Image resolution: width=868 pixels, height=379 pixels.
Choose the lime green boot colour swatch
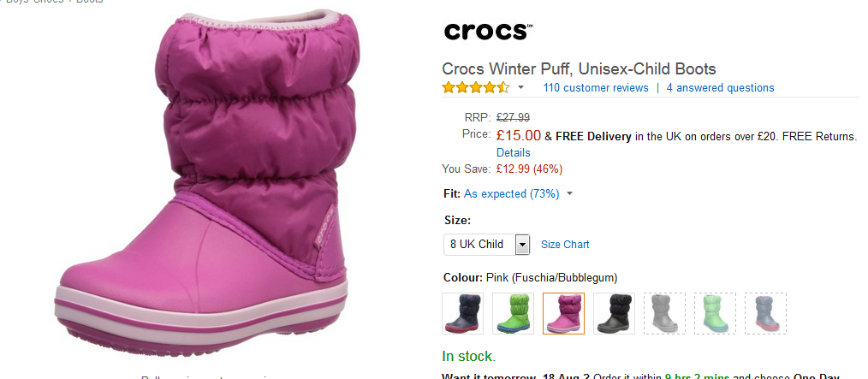[x=513, y=314]
